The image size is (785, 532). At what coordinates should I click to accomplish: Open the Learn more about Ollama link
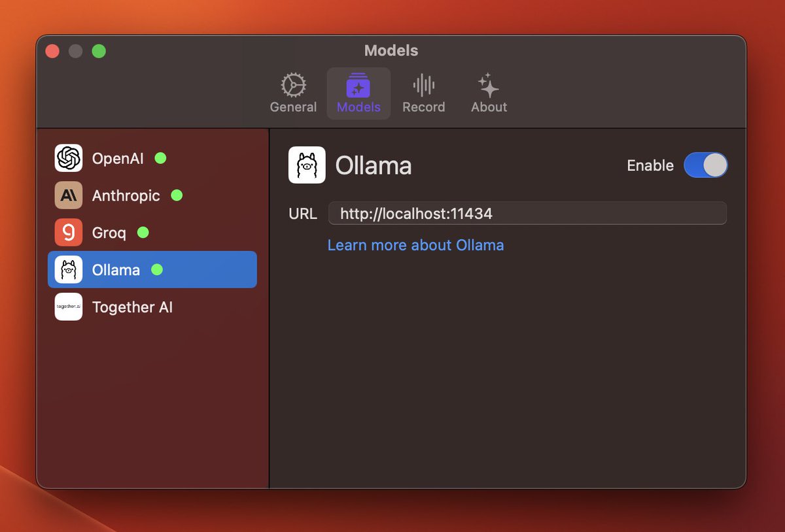pos(415,245)
